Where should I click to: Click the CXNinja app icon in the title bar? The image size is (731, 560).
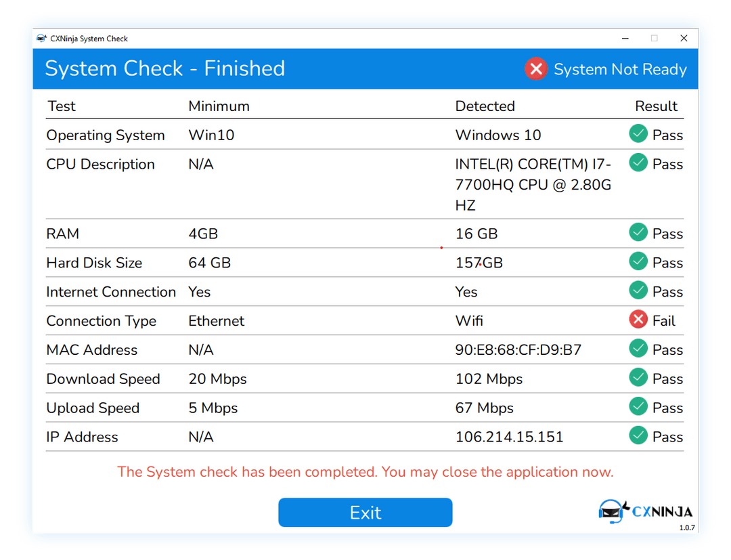(42, 39)
